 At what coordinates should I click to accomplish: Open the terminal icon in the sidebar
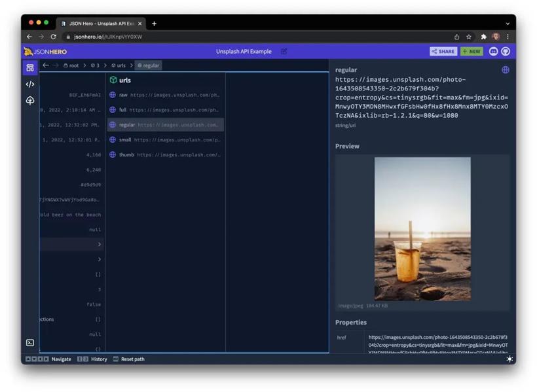point(30,343)
